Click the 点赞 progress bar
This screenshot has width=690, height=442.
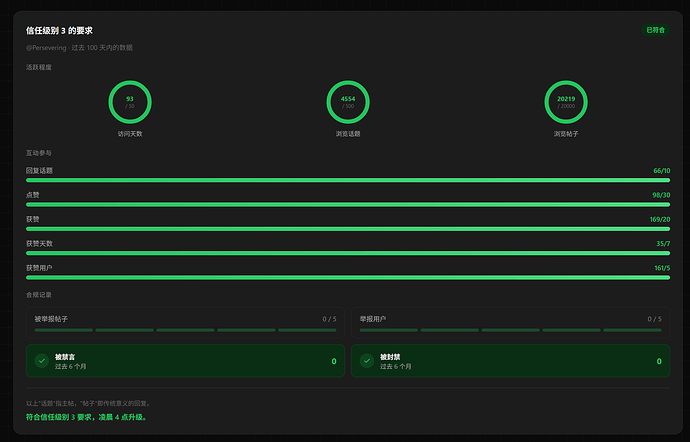(x=348, y=204)
